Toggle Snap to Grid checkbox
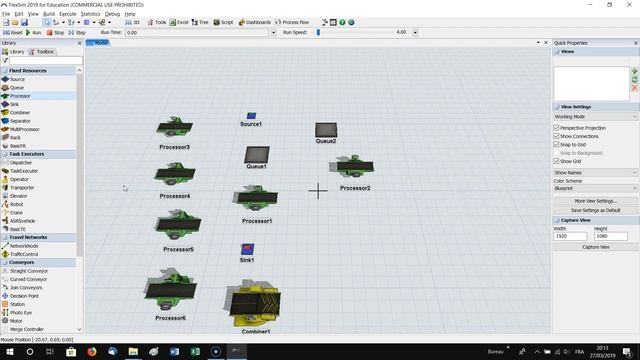Viewport: 640px width, 360px height. (x=556, y=144)
